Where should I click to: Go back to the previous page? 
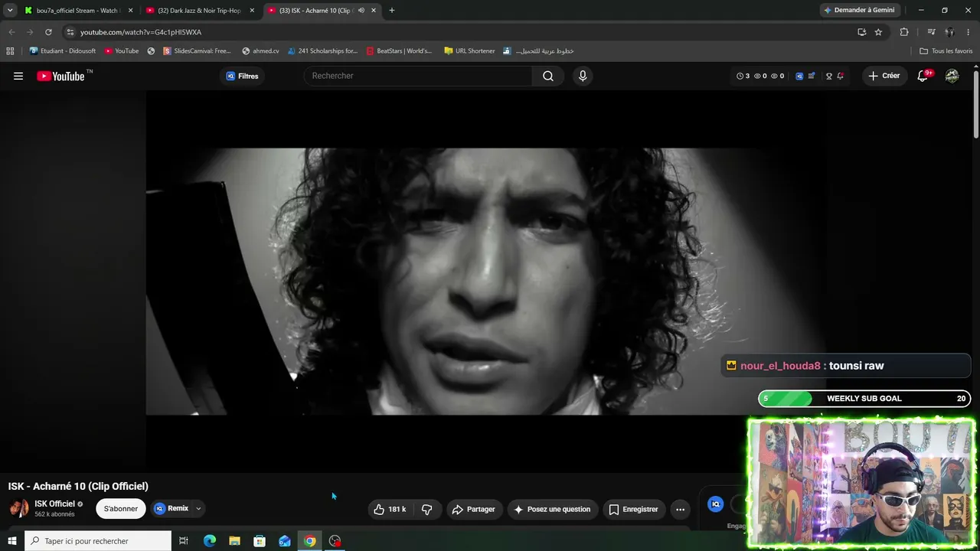pyautogui.click(x=11, y=32)
